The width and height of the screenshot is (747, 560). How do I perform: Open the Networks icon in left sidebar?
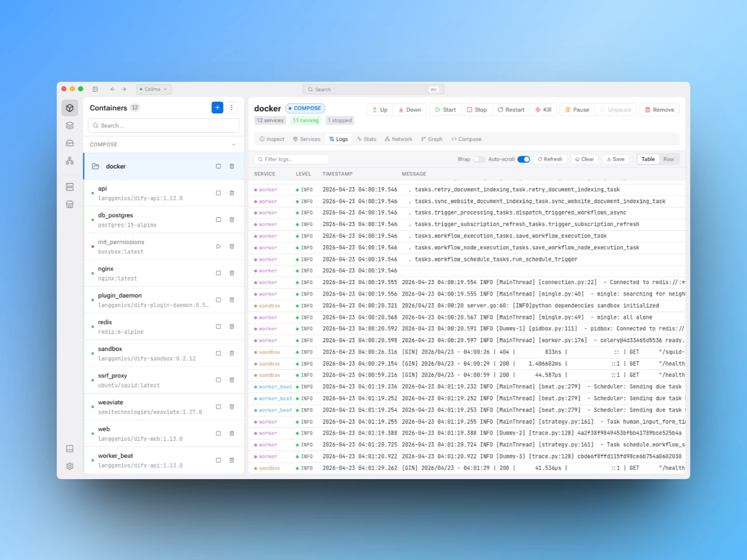pos(70,161)
